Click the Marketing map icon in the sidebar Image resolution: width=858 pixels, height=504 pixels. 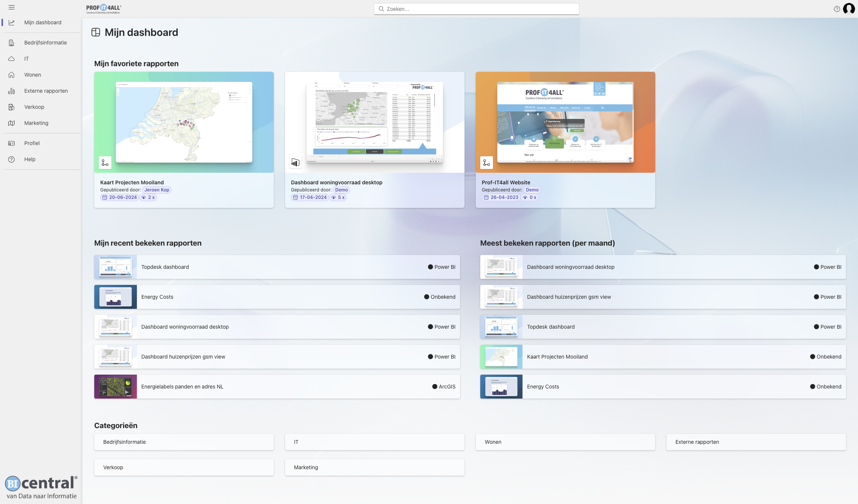point(12,123)
